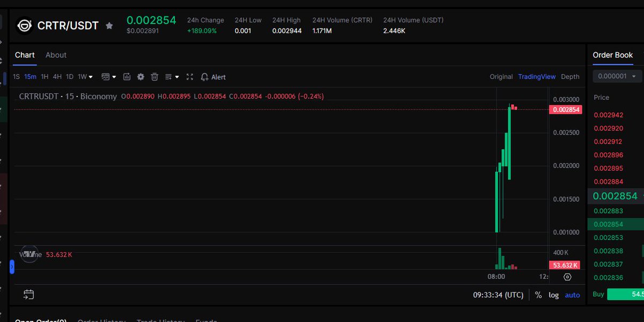Click ask price 0.002912
The image size is (644, 322).
click(609, 142)
